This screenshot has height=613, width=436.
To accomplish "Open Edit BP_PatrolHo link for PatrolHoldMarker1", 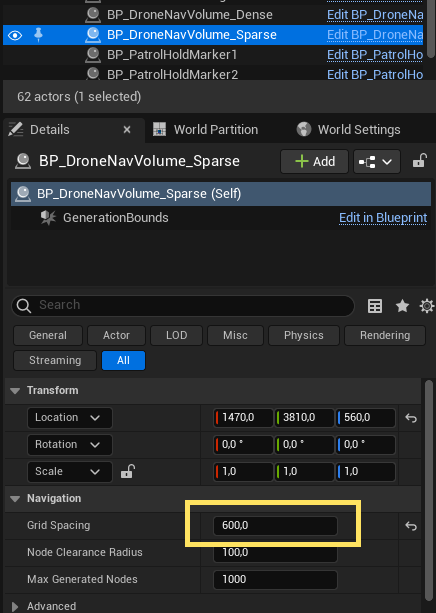I will 375,55.
